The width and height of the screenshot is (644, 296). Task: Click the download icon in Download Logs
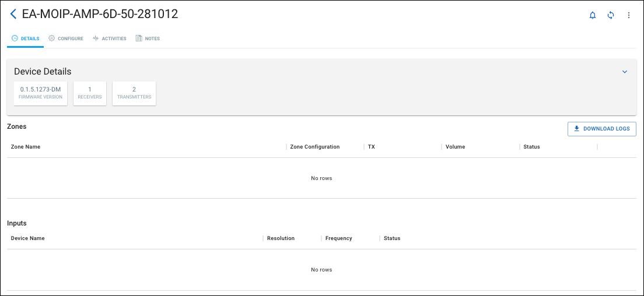pos(577,129)
